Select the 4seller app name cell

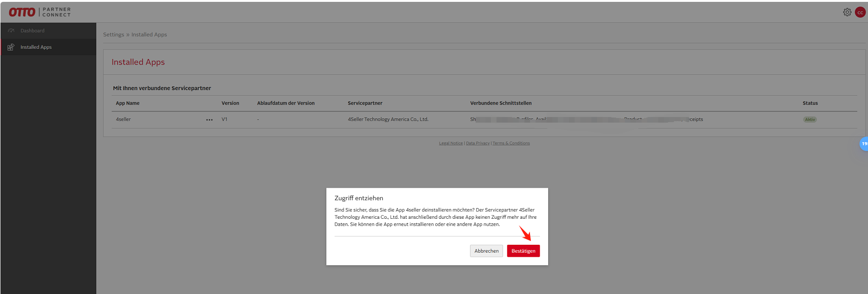123,119
